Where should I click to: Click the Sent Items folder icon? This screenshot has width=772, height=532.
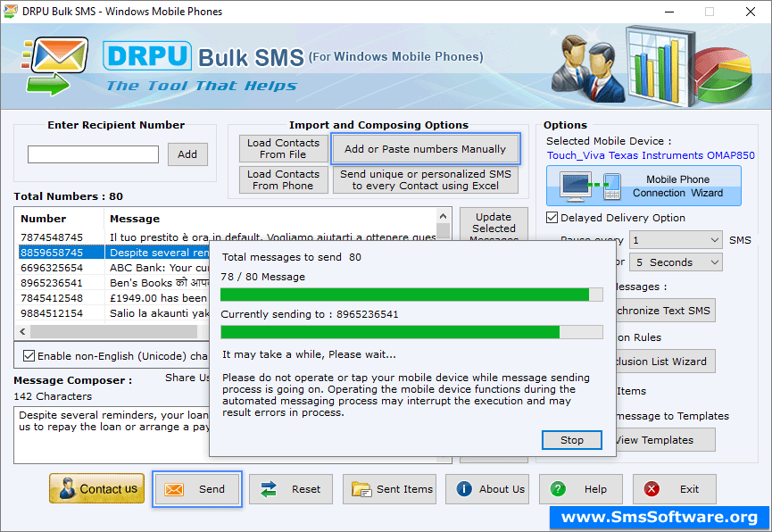pos(361,489)
